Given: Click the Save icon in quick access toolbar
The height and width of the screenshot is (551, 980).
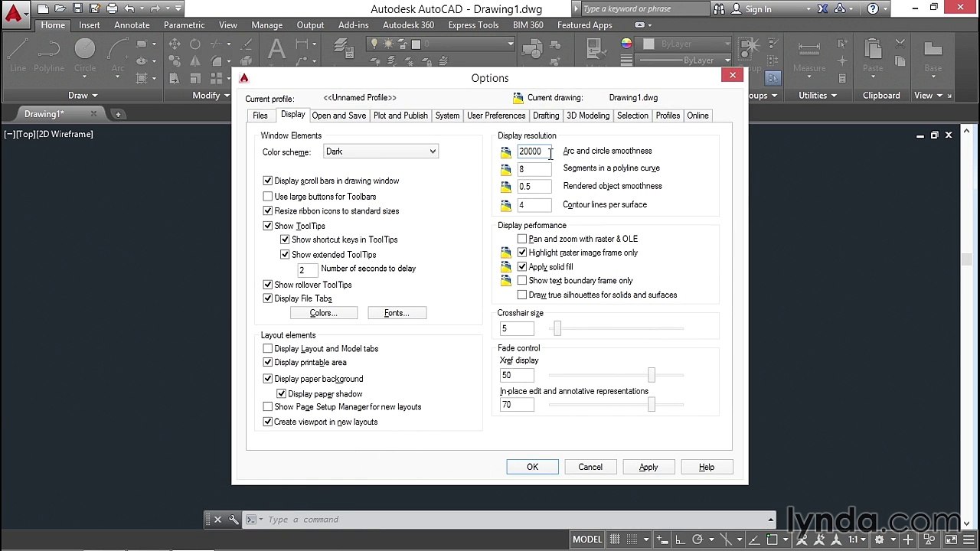Looking at the screenshot, I should tap(77, 9).
